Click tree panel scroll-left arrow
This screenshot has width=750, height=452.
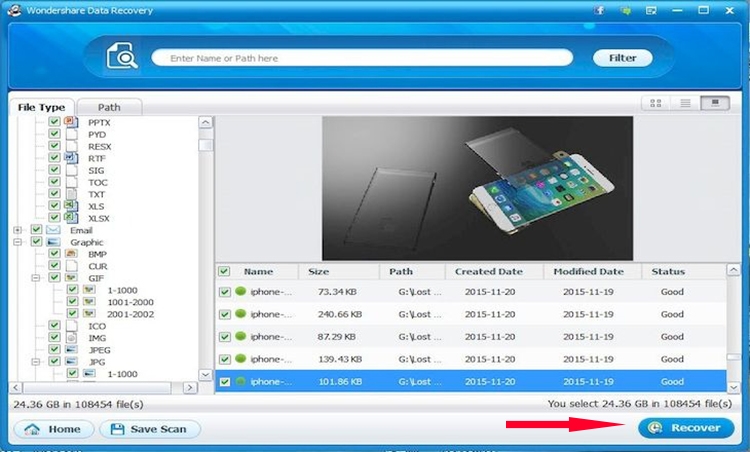pos(16,387)
